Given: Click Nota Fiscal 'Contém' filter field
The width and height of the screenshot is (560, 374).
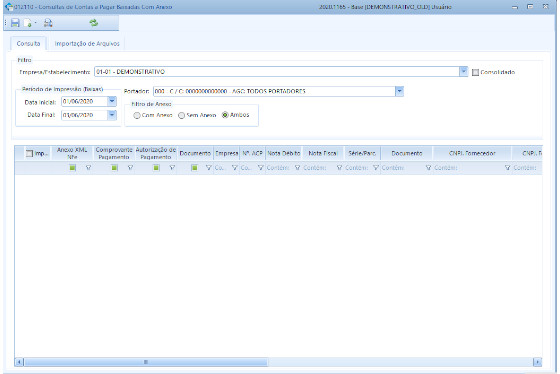Looking at the screenshot, I should [x=320, y=168].
